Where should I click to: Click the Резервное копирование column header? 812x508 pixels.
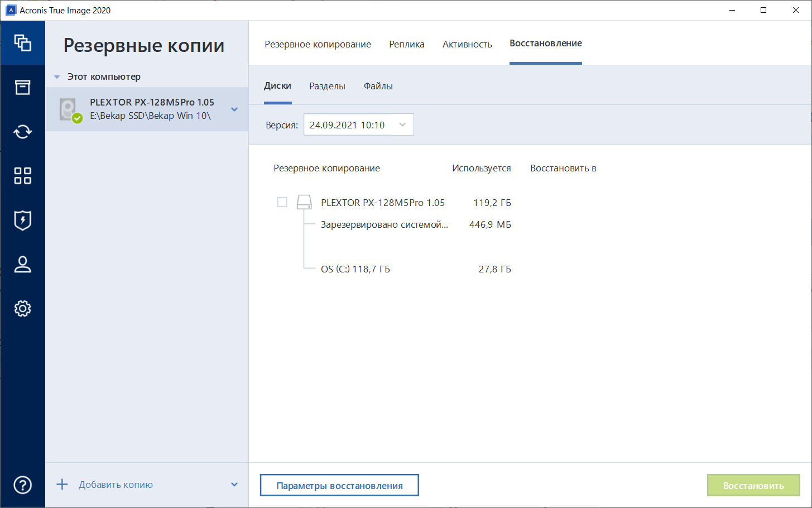[x=326, y=168]
